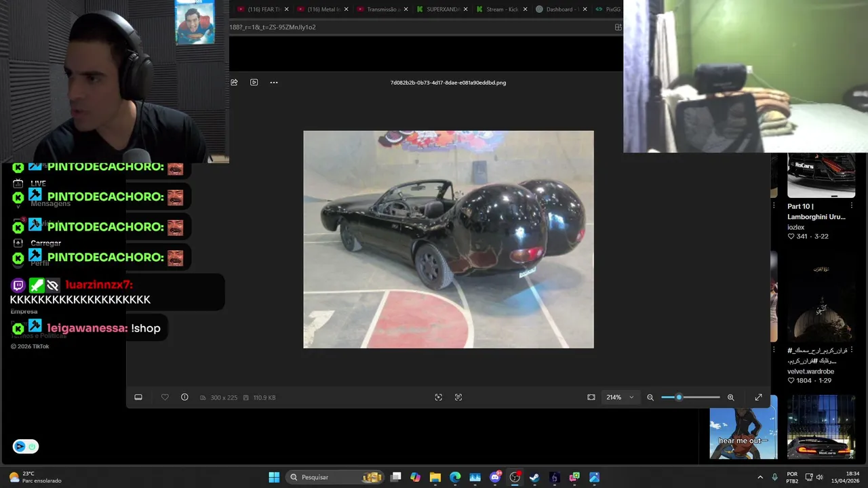Screen dimensions: 868x488
Task: Zoom in with the plus magnifier
Action: tap(730, 397)
